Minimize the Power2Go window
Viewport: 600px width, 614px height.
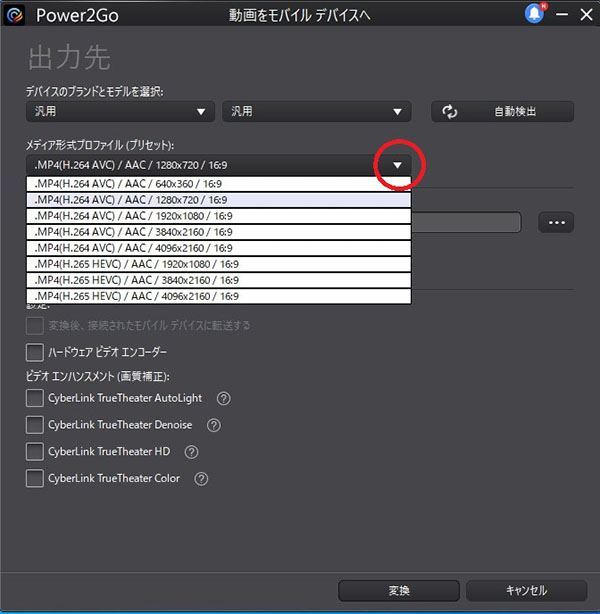pos(562,15)
